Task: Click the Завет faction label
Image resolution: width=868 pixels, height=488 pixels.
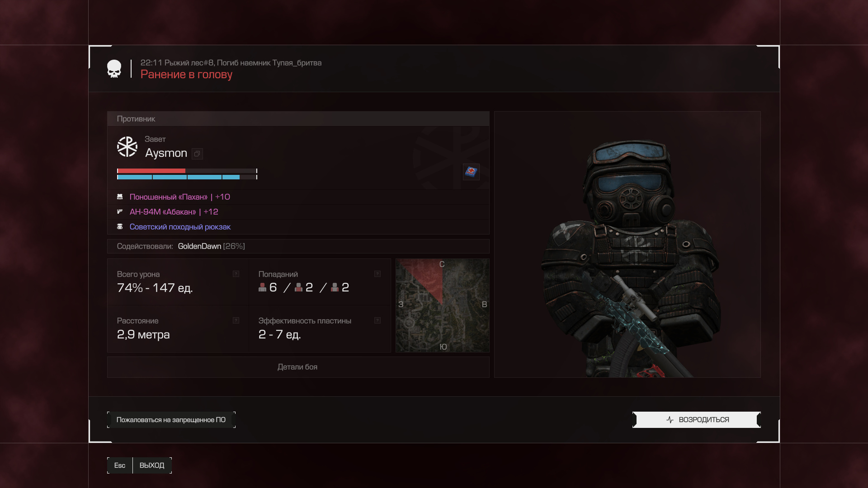Action: pos(155,139)
